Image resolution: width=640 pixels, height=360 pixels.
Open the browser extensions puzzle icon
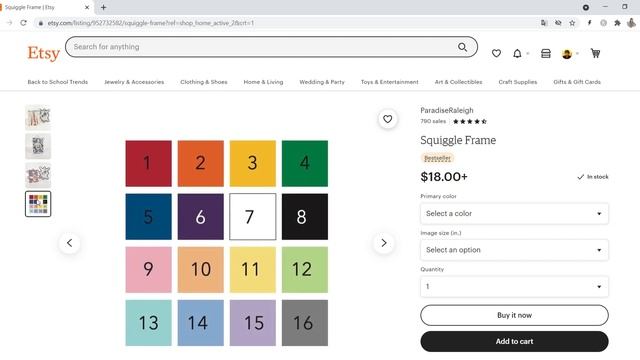(x=618, y=23)
